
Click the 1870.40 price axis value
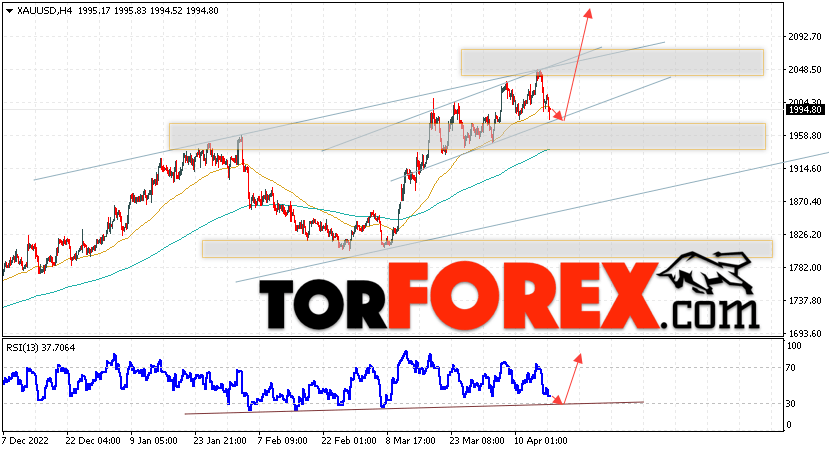(805, 202)
